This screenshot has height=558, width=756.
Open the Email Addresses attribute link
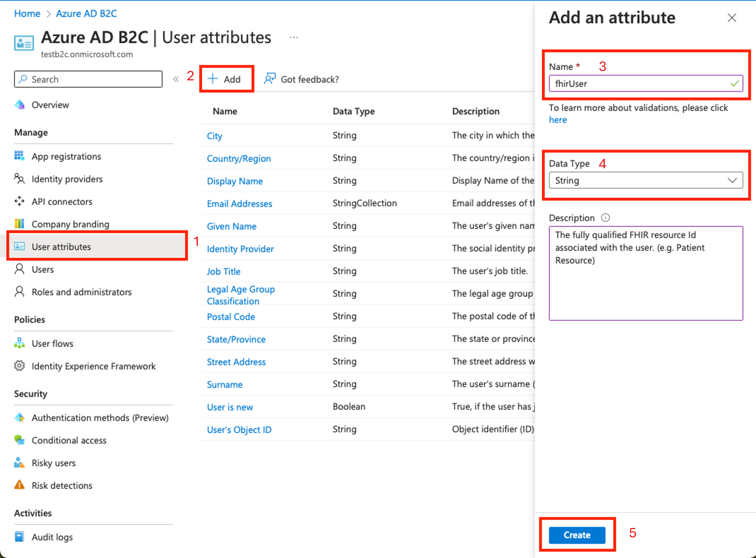point(239,204)
